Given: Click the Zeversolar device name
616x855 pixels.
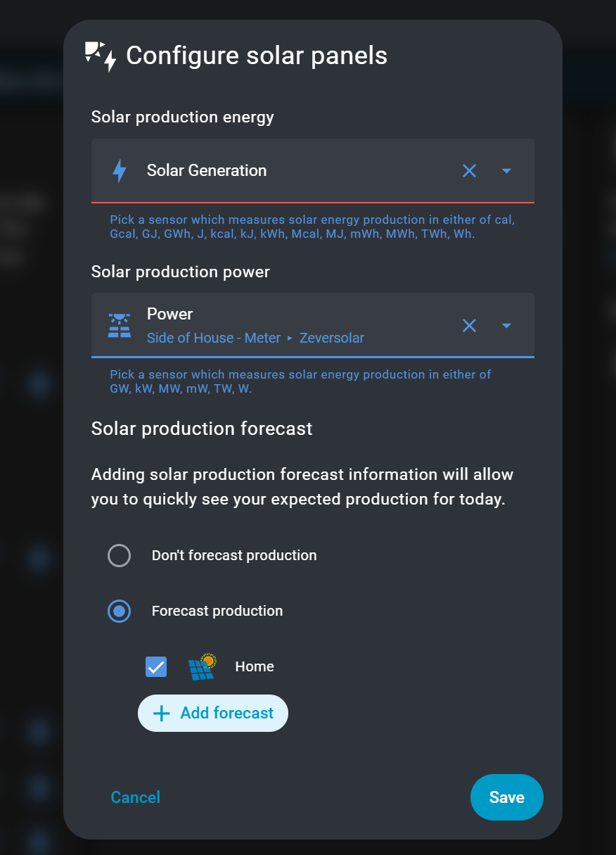Looking at the screenshot, I should (332, 338).
